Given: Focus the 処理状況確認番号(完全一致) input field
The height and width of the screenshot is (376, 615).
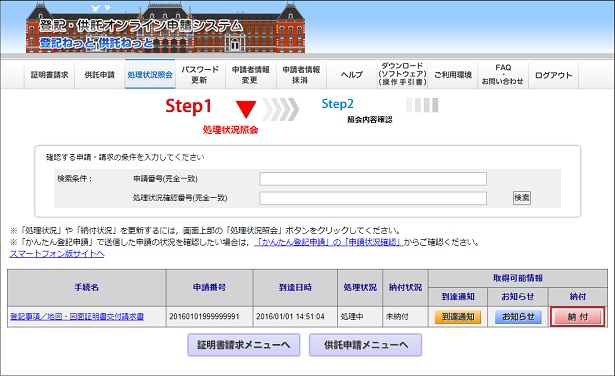Looking at the screenshot, I should pos(373,198).
